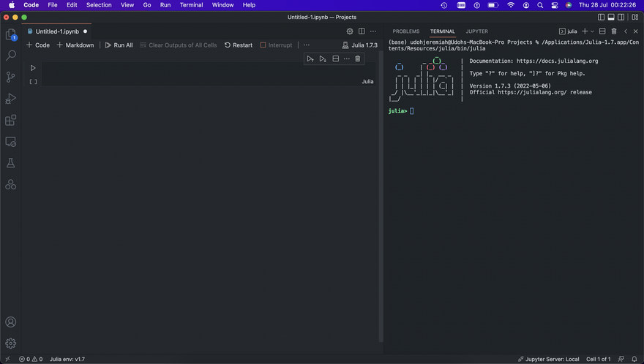Change cell language mode from Julia
644x364 pixels.
click(x=367, y=81)
